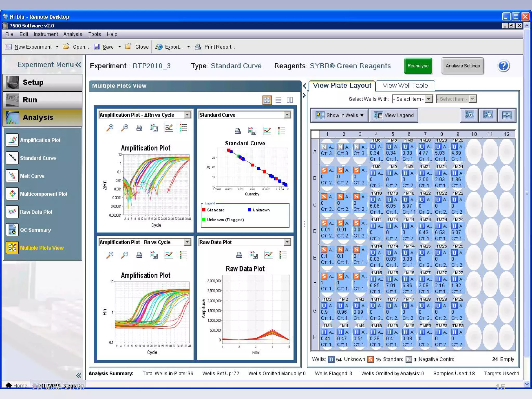Switch to the View Well Table tab
Viewport: 532px width, 399px height.
(405, 85)
